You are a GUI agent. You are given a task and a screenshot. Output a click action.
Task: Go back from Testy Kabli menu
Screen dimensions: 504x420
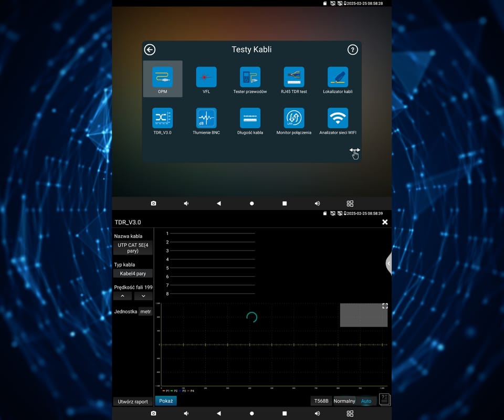click(x=150, y=50)
